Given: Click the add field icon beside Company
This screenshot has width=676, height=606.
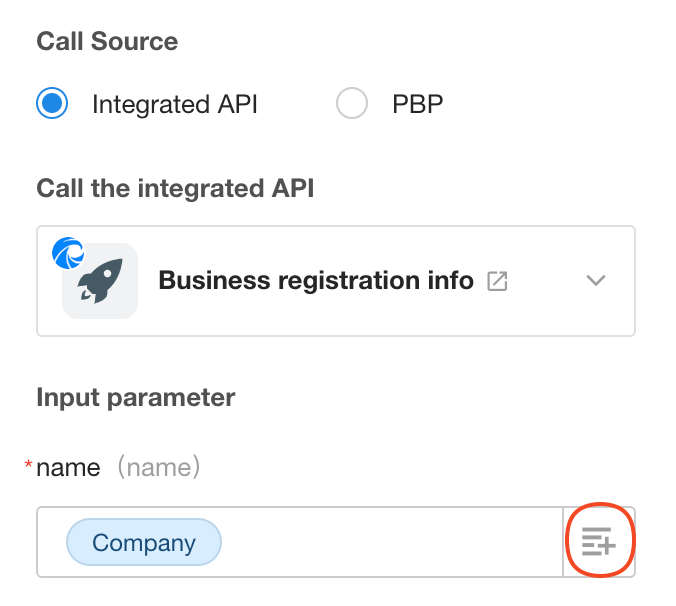Looking at the screenshot, I should (x=598, y=542).
